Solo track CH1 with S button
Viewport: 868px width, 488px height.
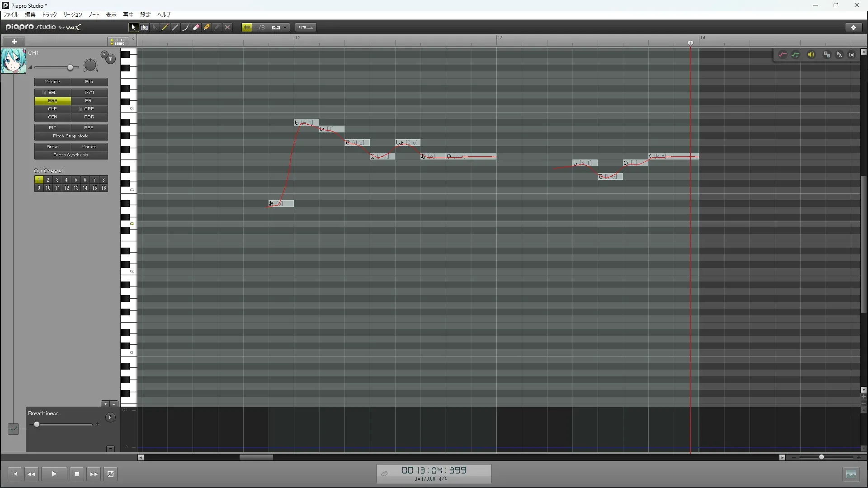104,55
